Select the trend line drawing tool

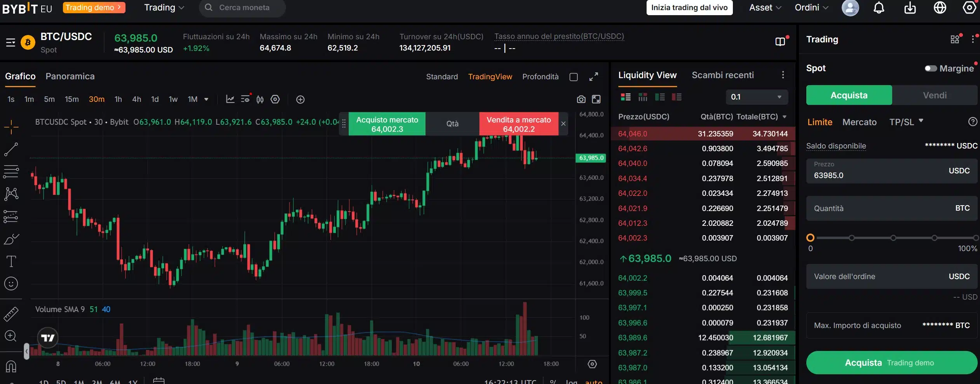11,149
